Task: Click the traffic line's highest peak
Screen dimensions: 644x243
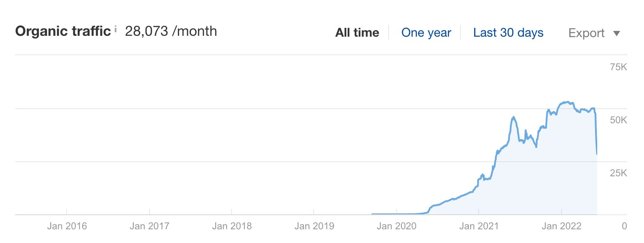Action: coord(567,103)
